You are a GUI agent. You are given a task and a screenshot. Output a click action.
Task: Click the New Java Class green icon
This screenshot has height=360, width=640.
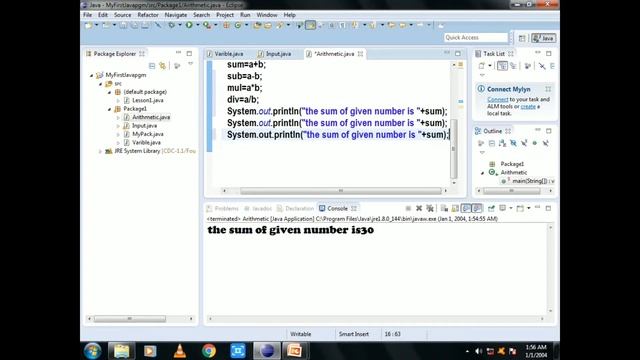click(238, 25)
